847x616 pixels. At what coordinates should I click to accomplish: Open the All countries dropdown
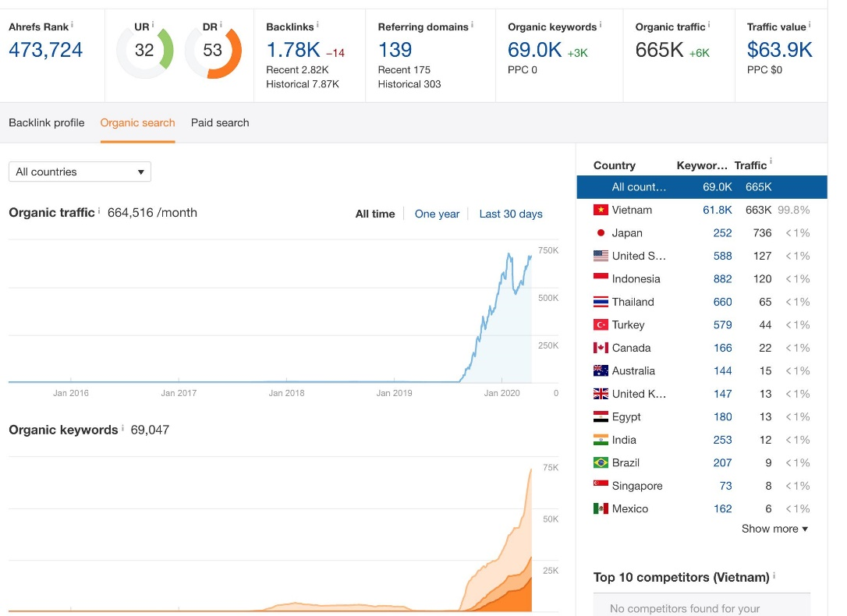coord(80,172)
